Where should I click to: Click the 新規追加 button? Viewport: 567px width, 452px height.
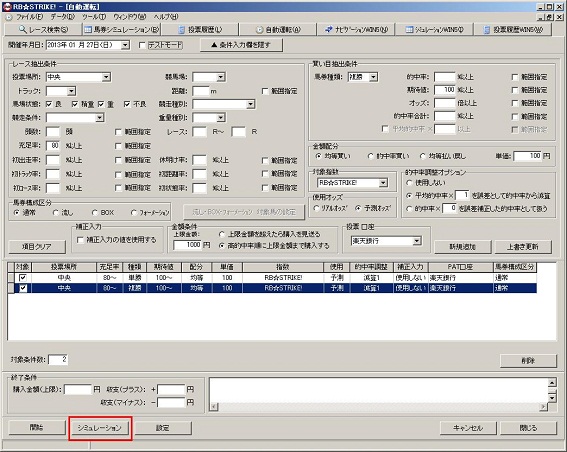(x=462, y=247)
